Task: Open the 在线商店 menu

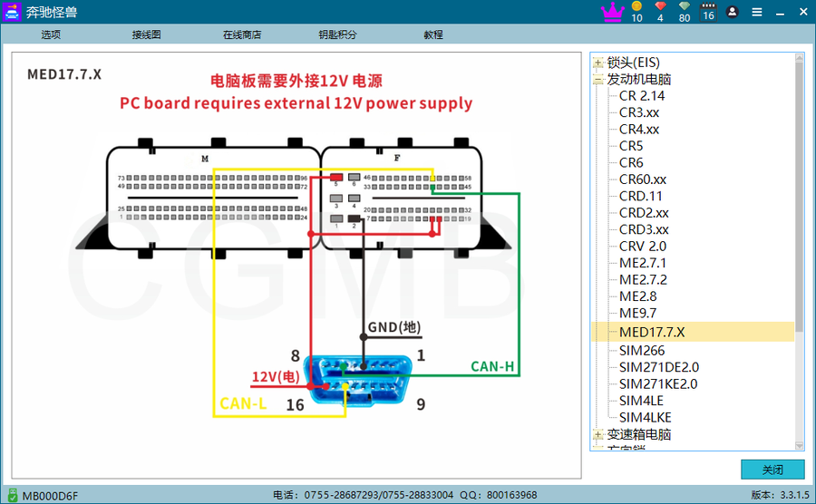Action: [x=242, y=34]
